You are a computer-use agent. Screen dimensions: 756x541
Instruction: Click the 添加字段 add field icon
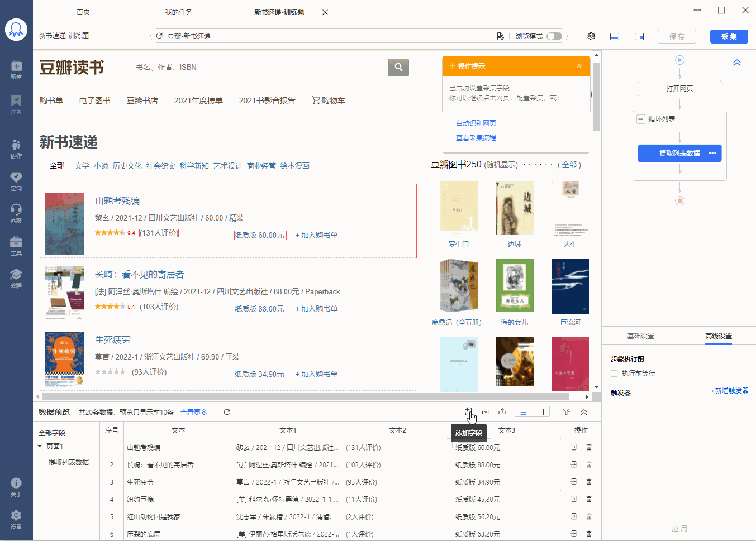[x=469, y=411]
